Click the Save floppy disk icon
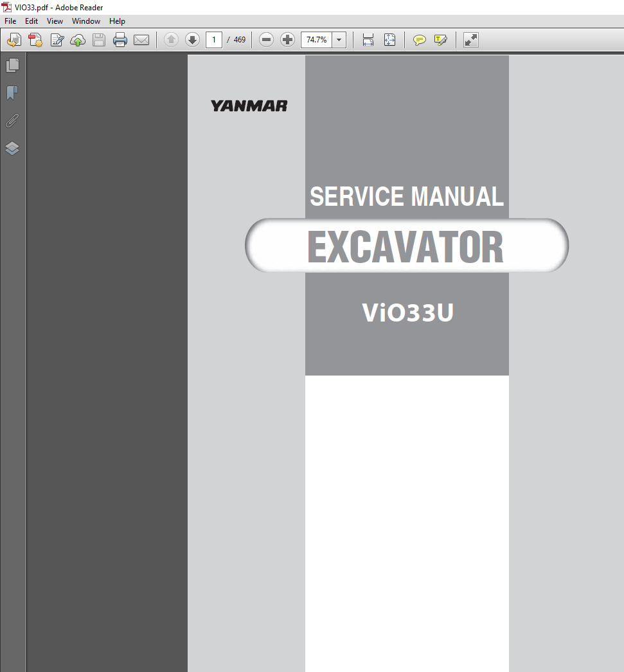The width and height of the screenshot is (624, 672). tap(99, 40)
